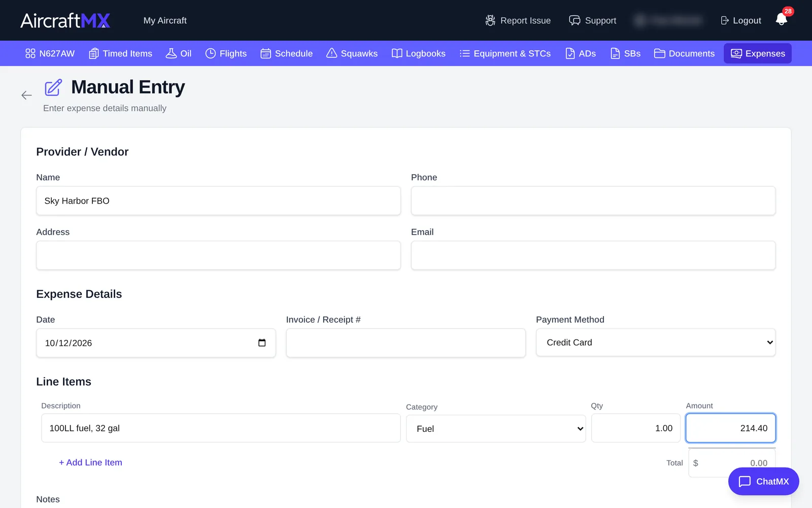Click the Notes label
812x508 pixels.
point(48,499)
